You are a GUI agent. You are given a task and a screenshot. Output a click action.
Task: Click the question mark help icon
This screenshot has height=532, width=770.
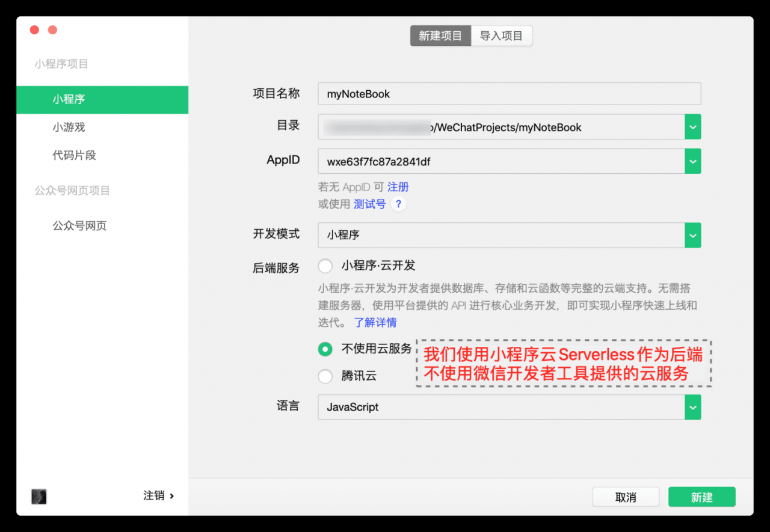[x=398, y=204]
